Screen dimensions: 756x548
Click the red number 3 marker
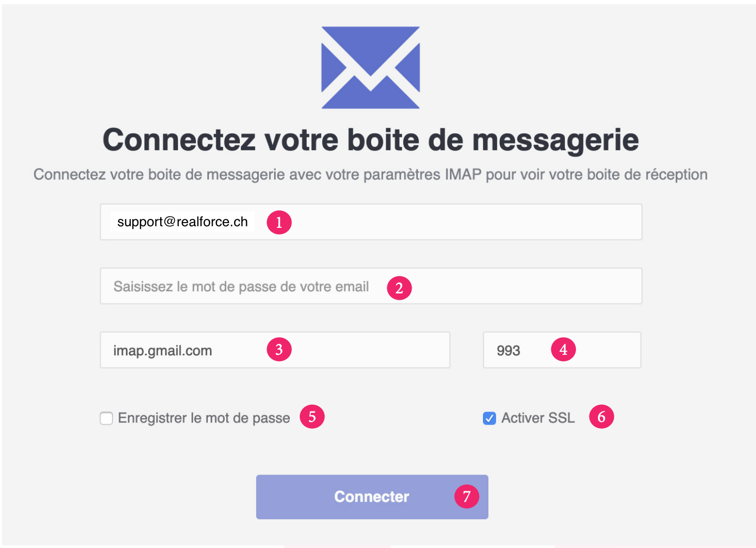[279, 349]
